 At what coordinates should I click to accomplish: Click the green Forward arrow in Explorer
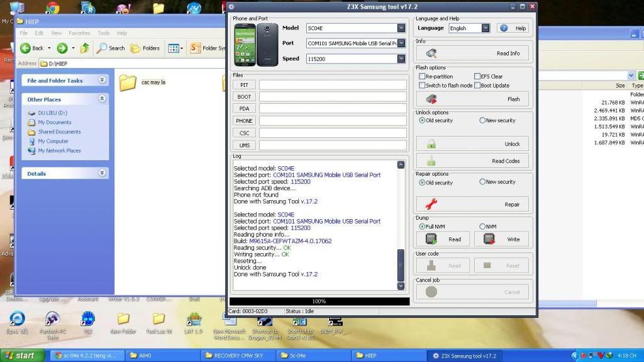point(62,48)
